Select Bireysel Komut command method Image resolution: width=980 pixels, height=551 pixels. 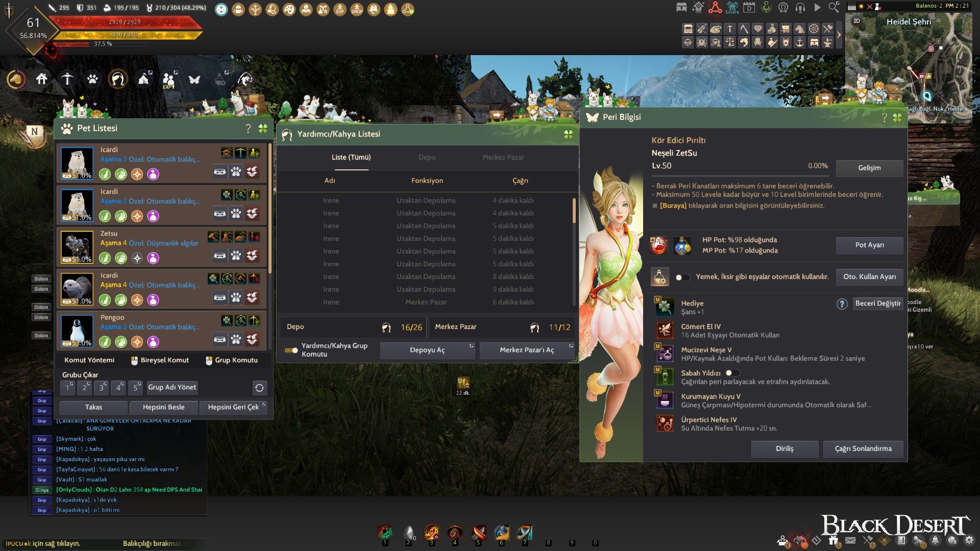tap(160, 360)
